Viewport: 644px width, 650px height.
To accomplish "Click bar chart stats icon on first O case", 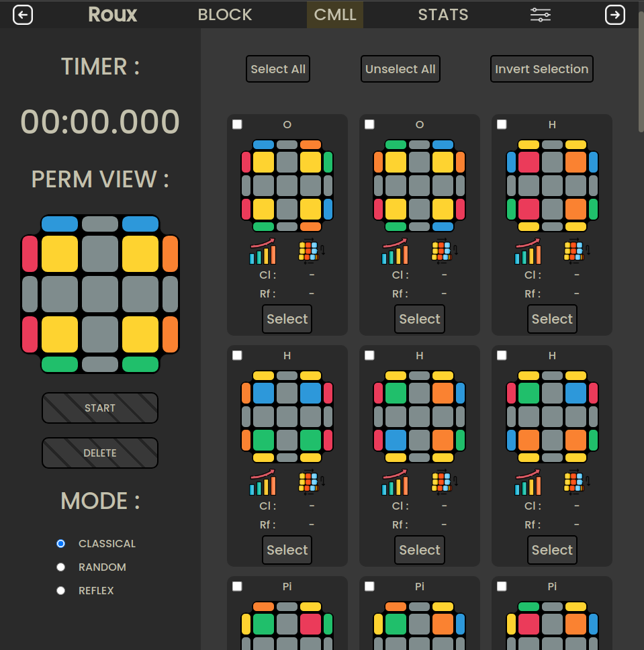I will pos(263,251).
